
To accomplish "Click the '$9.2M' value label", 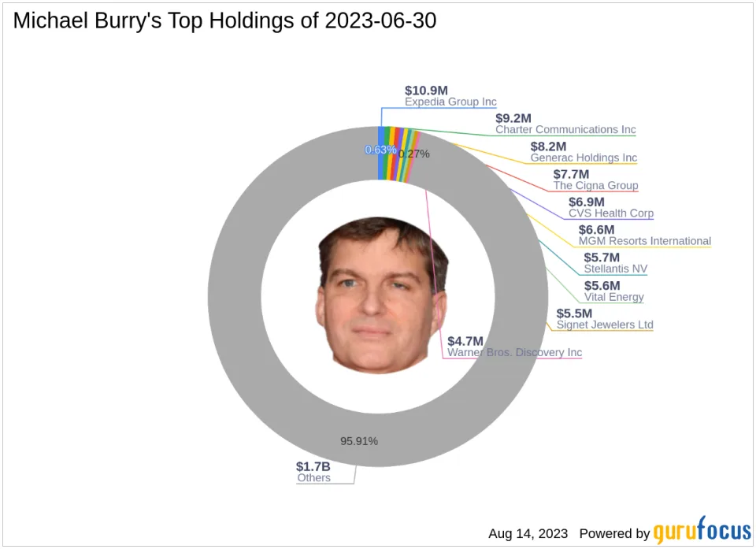I will 513,119.
